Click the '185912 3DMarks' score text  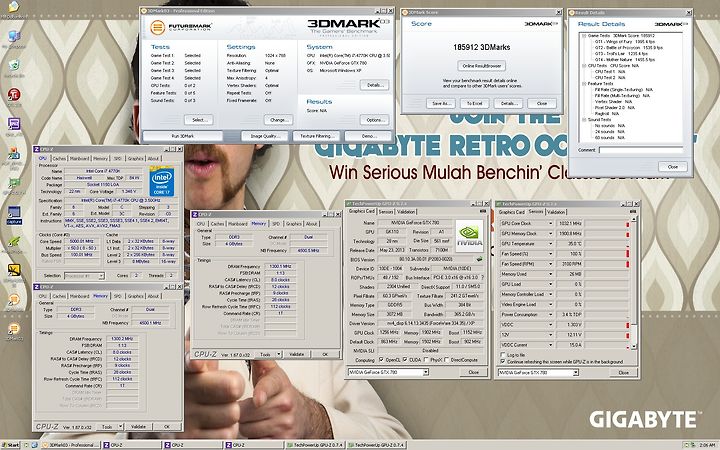481,47
